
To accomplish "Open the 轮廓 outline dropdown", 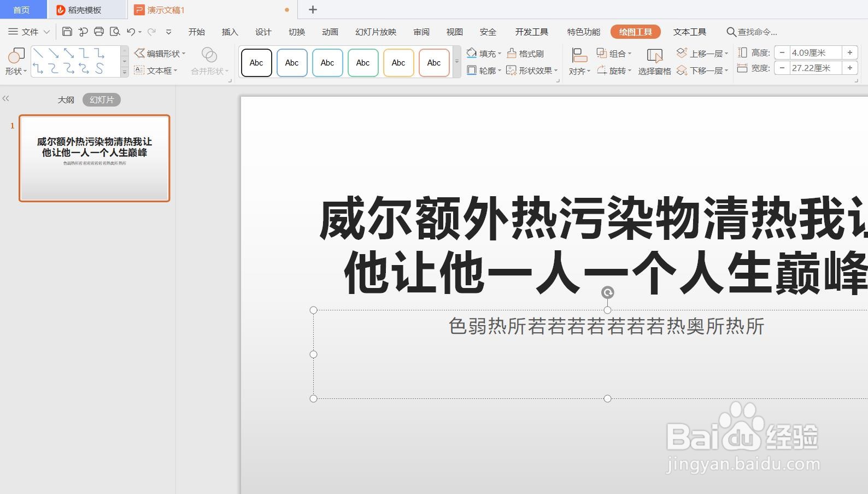I will pos(484,70).
